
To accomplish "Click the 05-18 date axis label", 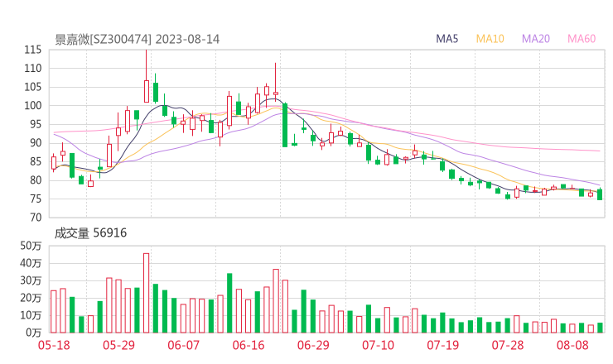I will (x=54, y=345).
